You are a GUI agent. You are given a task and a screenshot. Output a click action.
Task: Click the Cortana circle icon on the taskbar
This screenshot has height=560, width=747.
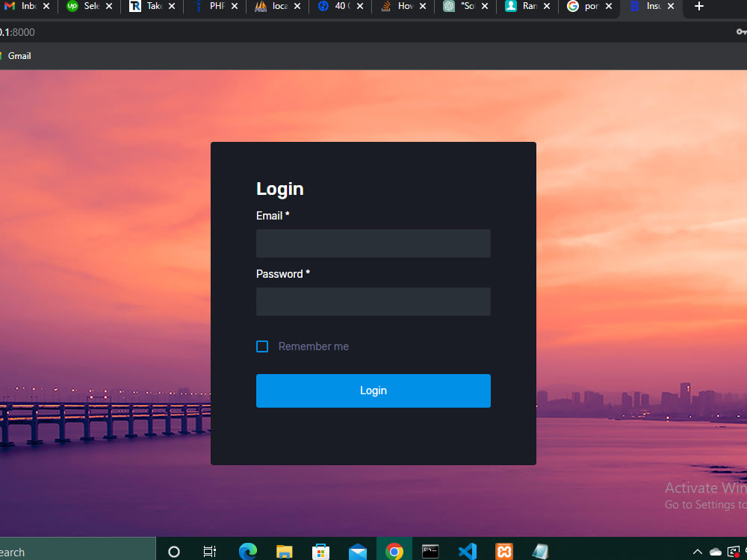[173, 551]
